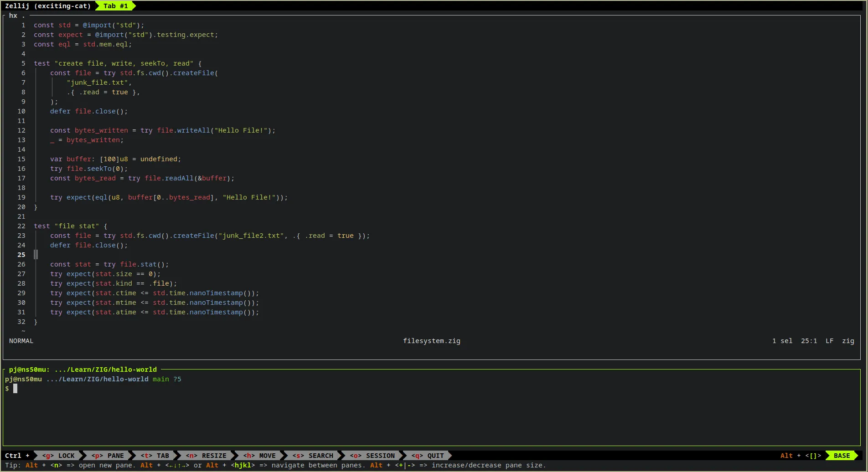868x472 pixels.
Task: Click the shell prompt input cursor
Action: click(15, 389)
